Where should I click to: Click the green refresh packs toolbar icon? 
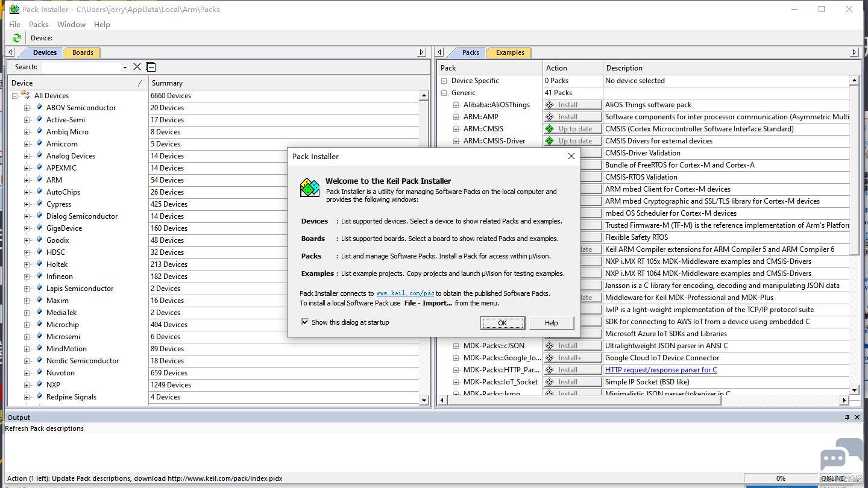[x=16, y=38]
